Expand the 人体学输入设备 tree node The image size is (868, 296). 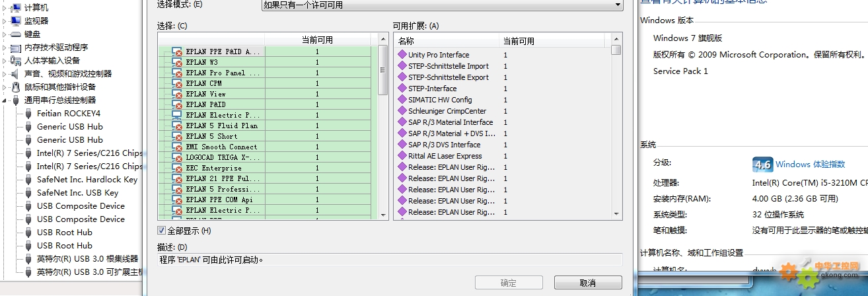[x=5, y=61]
